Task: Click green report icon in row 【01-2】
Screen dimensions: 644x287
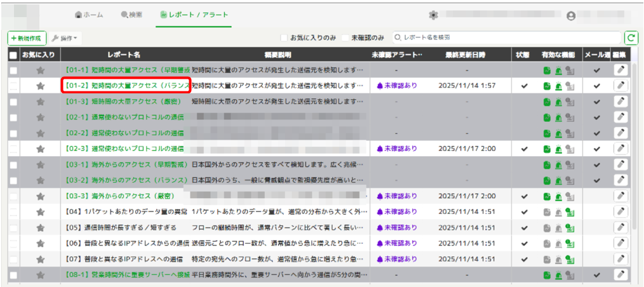Action: click(547, 86)
